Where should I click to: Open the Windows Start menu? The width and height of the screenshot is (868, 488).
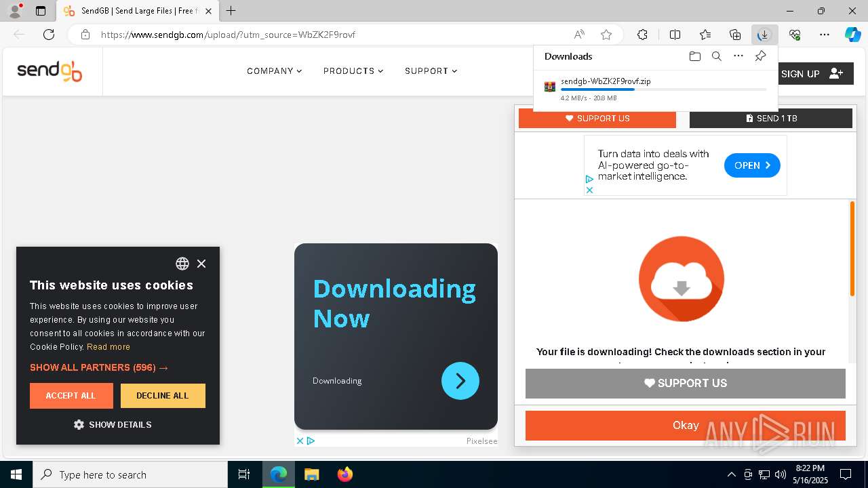16,474
